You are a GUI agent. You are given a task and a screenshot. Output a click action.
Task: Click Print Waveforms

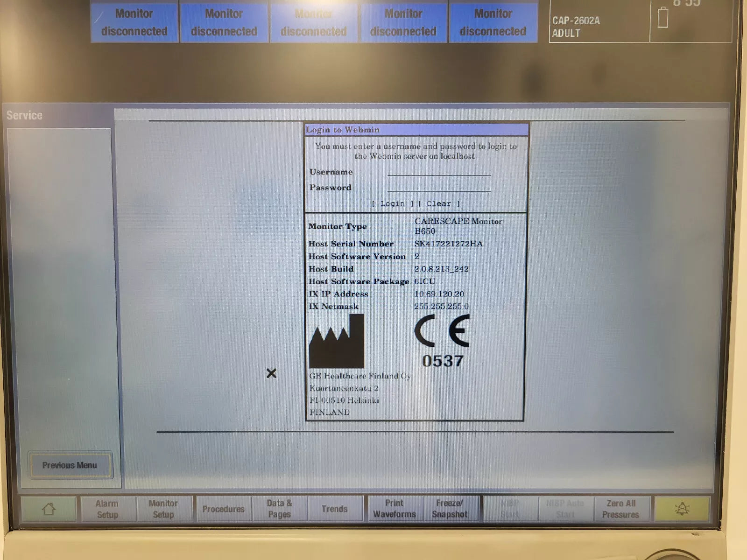tap(394, 509)
